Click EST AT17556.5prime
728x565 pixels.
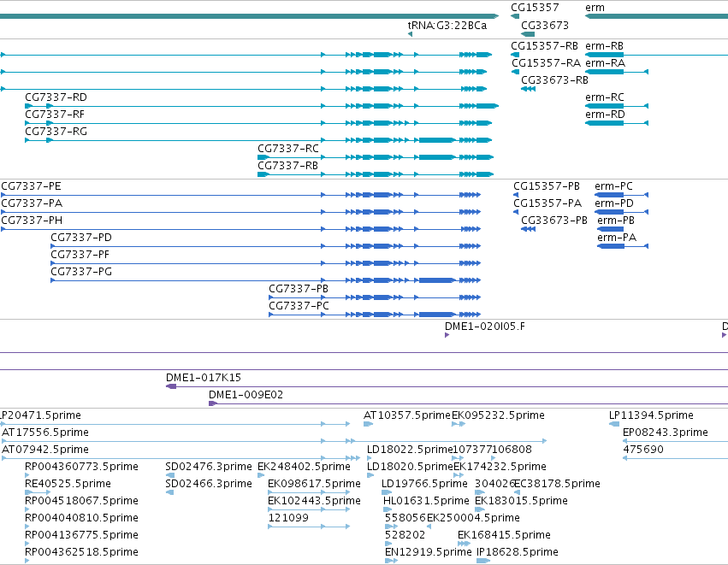click(45, 433)
